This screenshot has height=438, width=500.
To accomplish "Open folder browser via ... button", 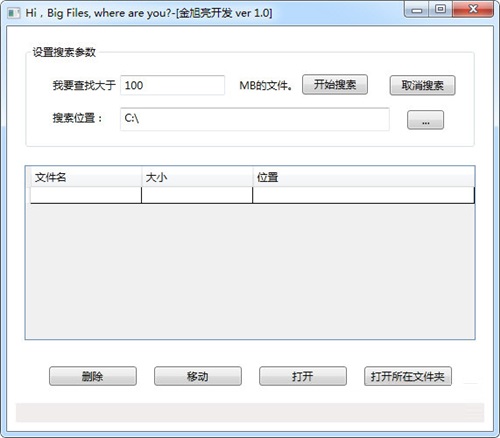I will click(x=425, y=120).
